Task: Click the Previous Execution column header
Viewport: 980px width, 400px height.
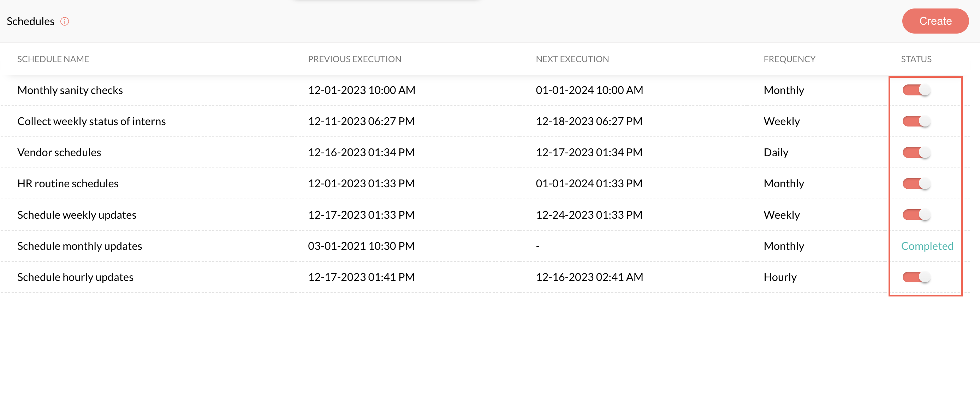Action: tap(354, 59)
